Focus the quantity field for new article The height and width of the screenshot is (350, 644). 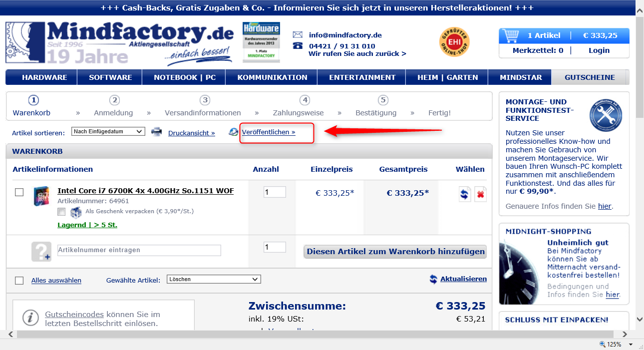275,247
